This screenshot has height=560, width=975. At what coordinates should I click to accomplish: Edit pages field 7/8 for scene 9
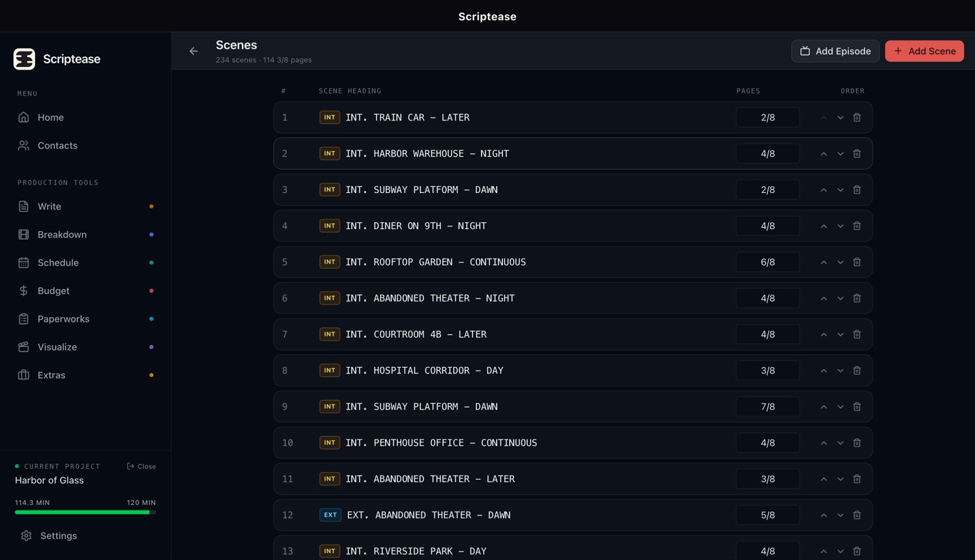tap(767, 407)
